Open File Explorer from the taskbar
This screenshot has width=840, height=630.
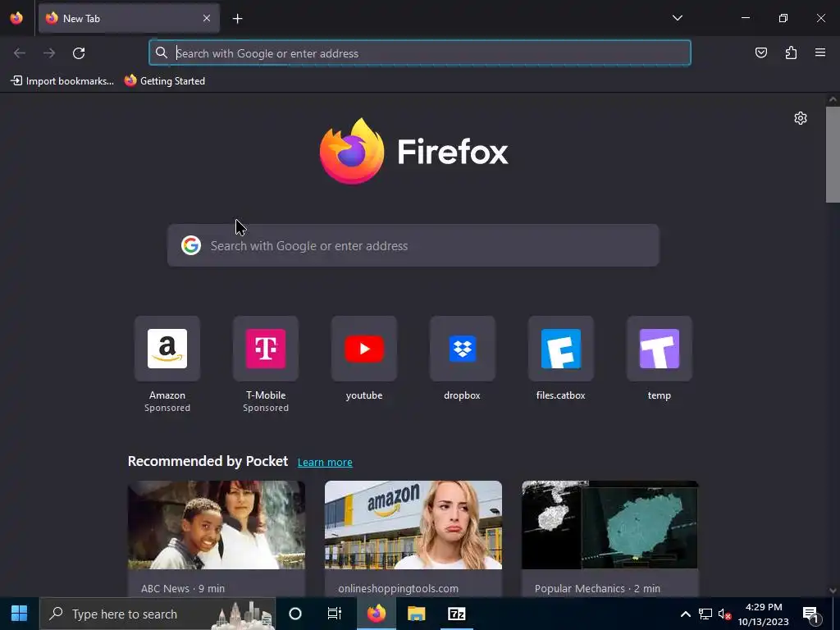click(416, 614)
